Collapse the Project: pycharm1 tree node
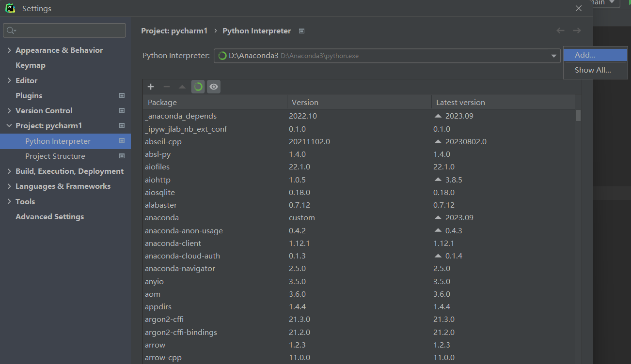 click(9, 126)
